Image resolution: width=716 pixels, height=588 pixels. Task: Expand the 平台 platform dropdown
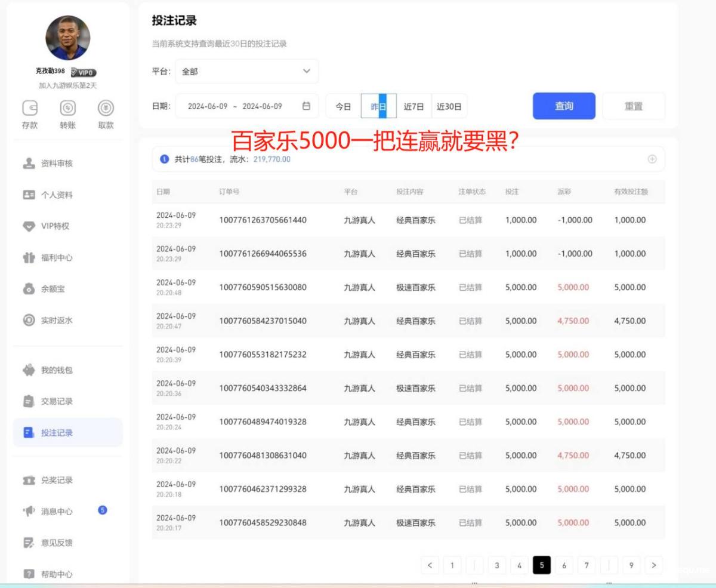pyautogui.click(x=246, y=72)
